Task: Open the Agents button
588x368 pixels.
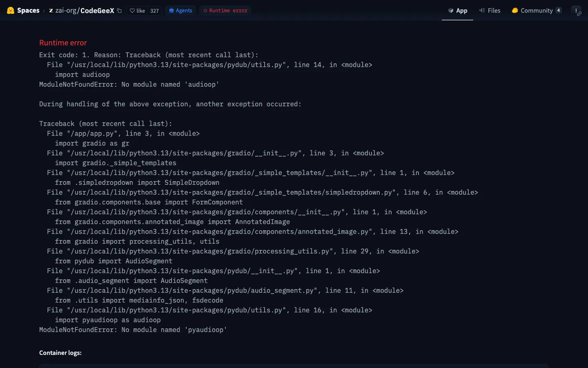Action: tap(180, 11)
